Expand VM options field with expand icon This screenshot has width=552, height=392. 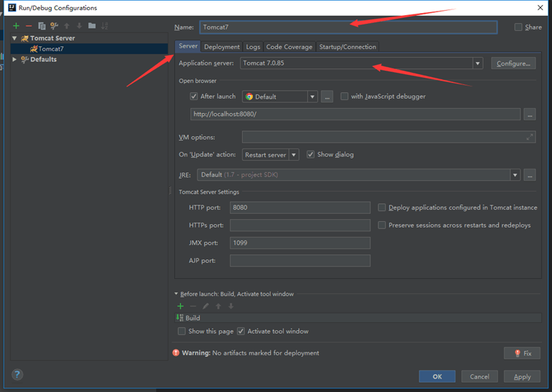[x=530, y=137]
